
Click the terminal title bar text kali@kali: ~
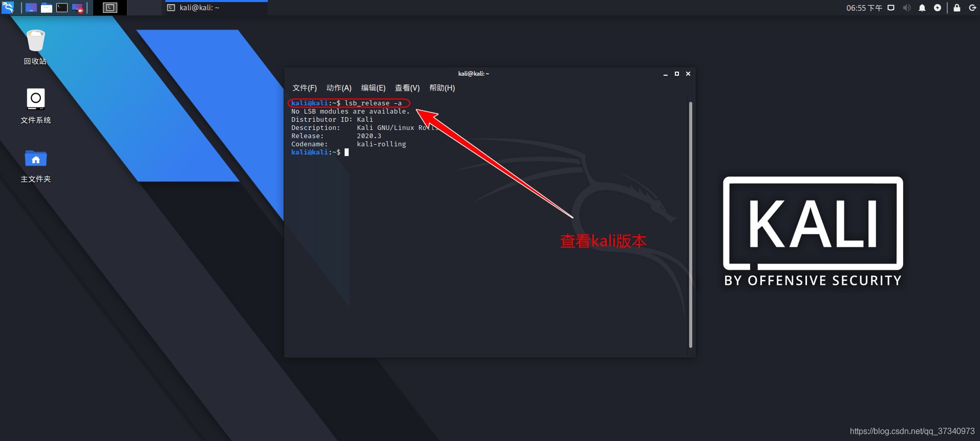(474, 74)
